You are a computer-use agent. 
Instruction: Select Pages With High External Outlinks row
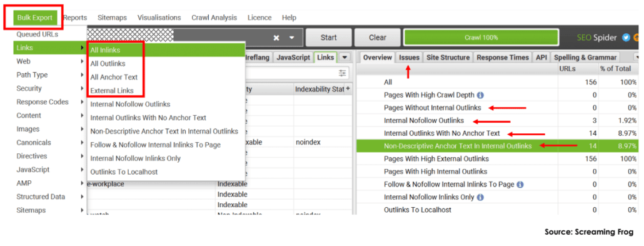pos(498,159)
